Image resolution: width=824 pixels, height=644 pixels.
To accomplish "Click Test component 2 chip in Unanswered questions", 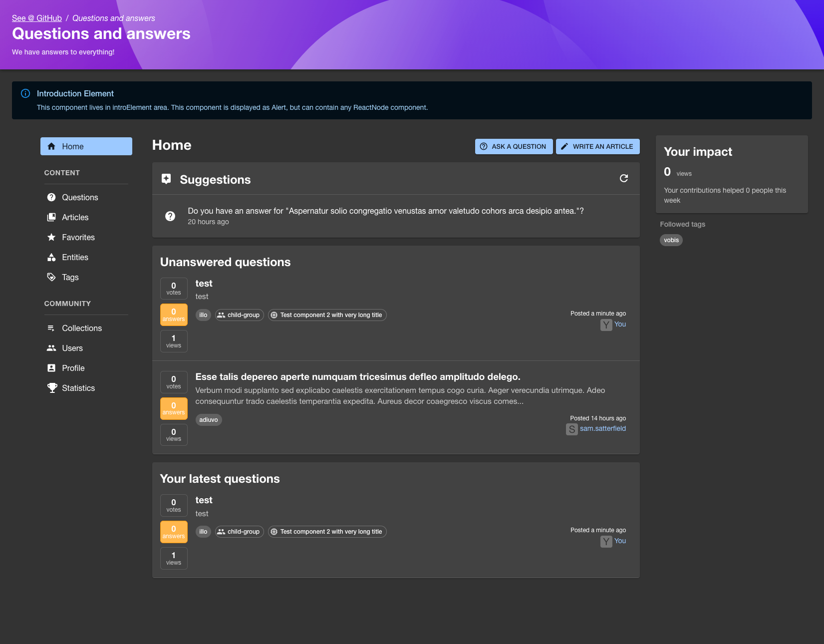I will [327, 315].
